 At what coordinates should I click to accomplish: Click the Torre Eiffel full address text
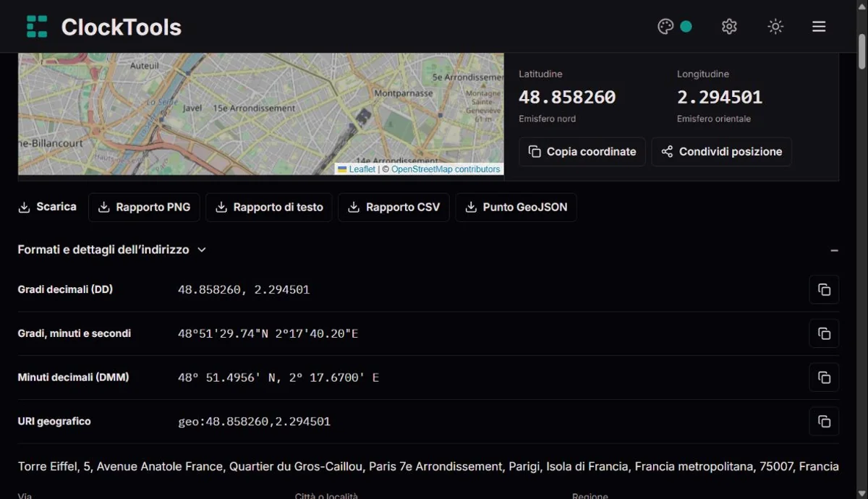click(x=428, y=466)
